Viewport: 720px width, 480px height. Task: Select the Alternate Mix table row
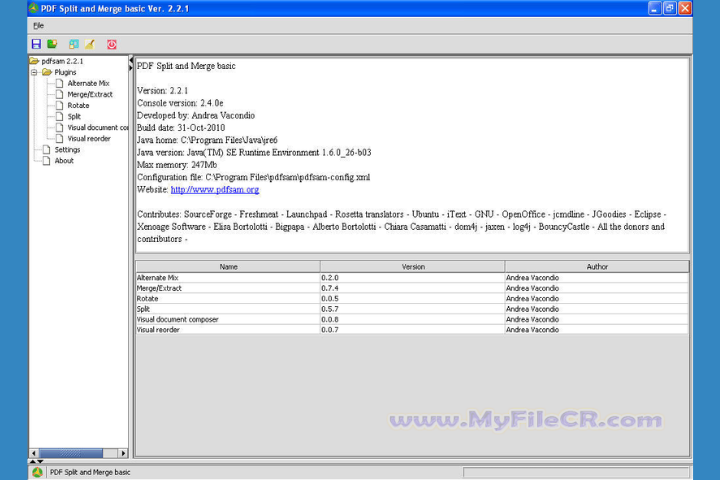[412, 277]
